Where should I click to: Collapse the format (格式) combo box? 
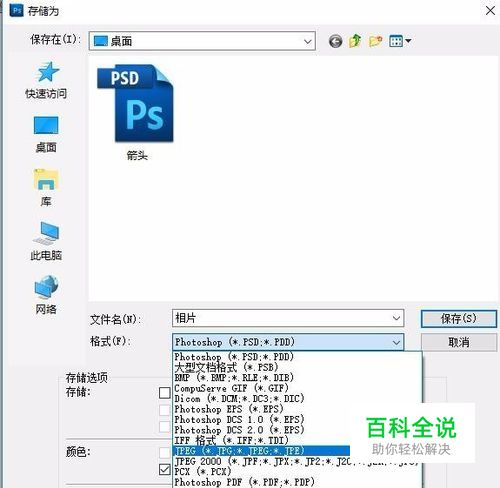pyautogui.click(x=396, y=342)
